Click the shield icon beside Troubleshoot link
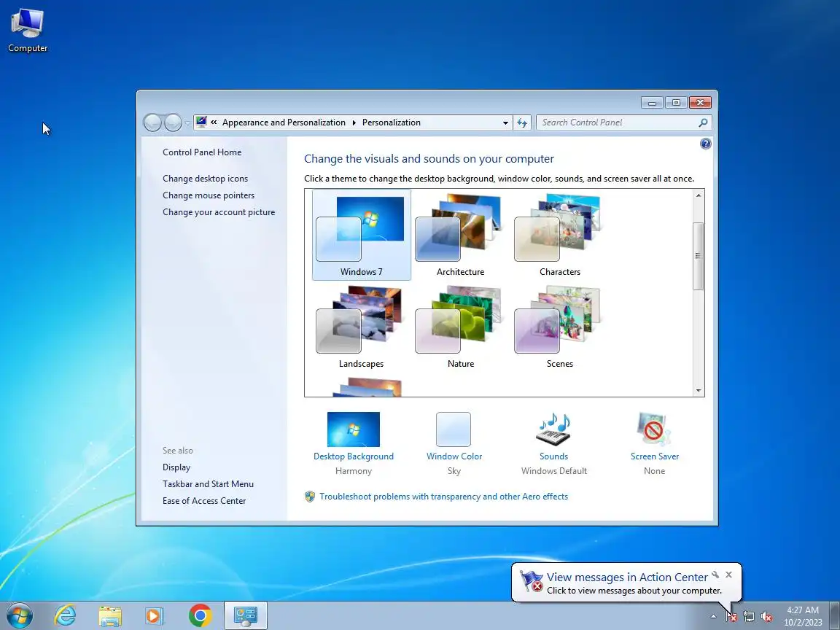The height and width of the screenshot is (630, 840). point(310,497)
